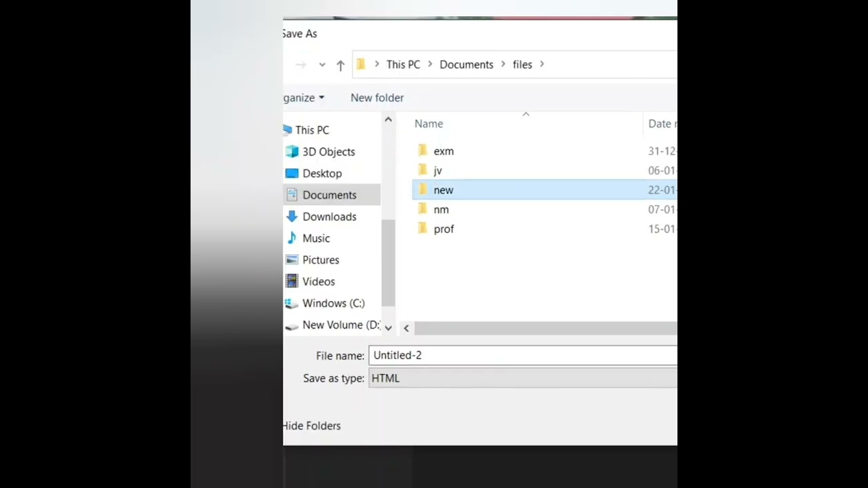Click Documents in the address breadcrumb
868x488 pixels.
pyautogui.click(x=466, y=64)
